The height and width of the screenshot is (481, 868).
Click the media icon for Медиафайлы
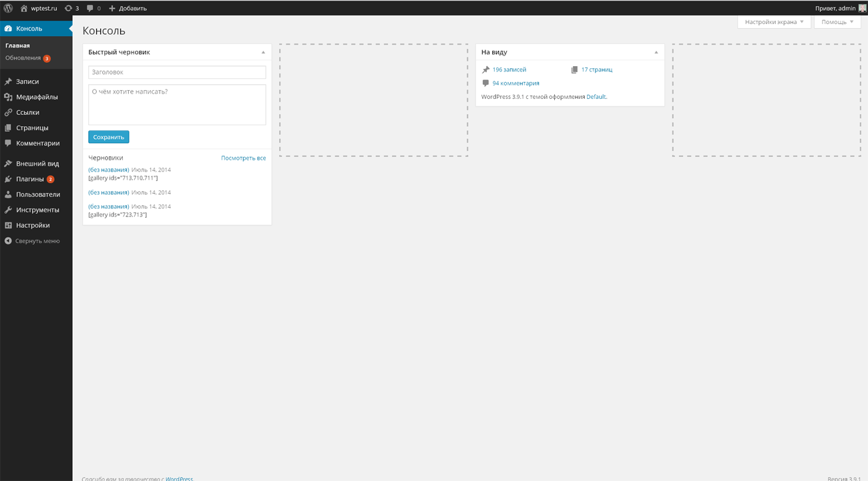(8, 97)
